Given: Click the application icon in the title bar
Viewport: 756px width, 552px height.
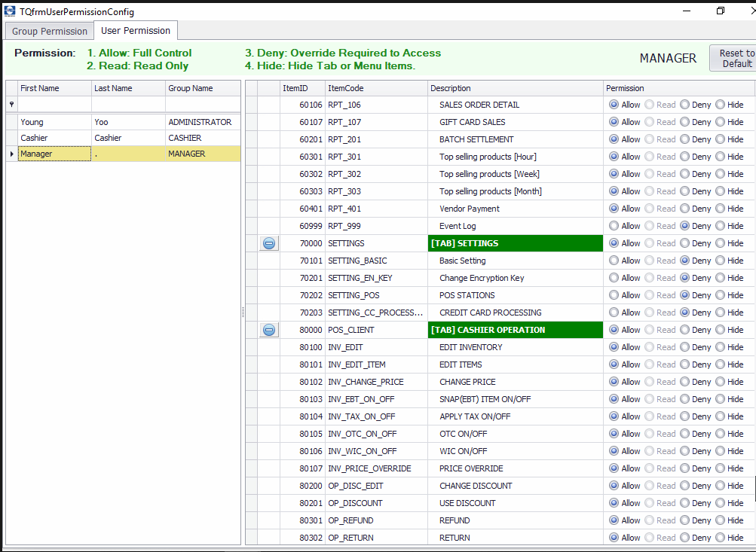Looking at the screenshot, I should click(10, 11).
